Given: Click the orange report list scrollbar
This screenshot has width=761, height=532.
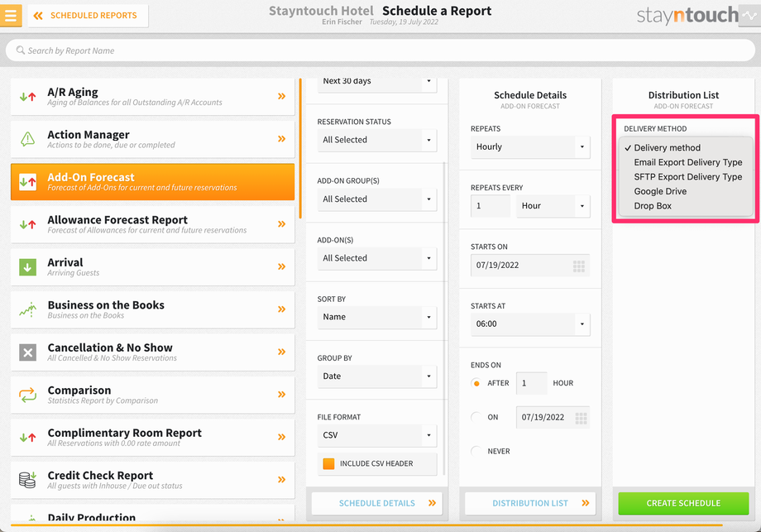Looking at the screenshot, I should 300,149.
